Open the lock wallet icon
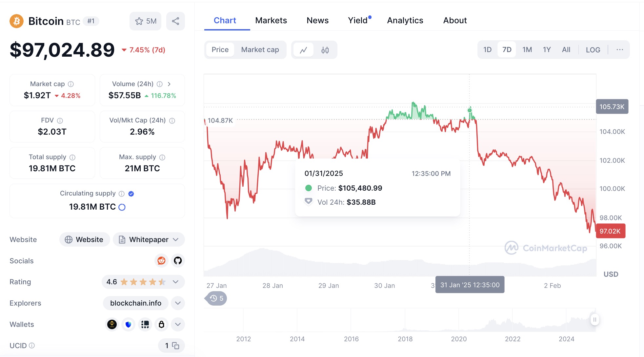Viewport: 644px width, 357px height. [x=161, y=324]
